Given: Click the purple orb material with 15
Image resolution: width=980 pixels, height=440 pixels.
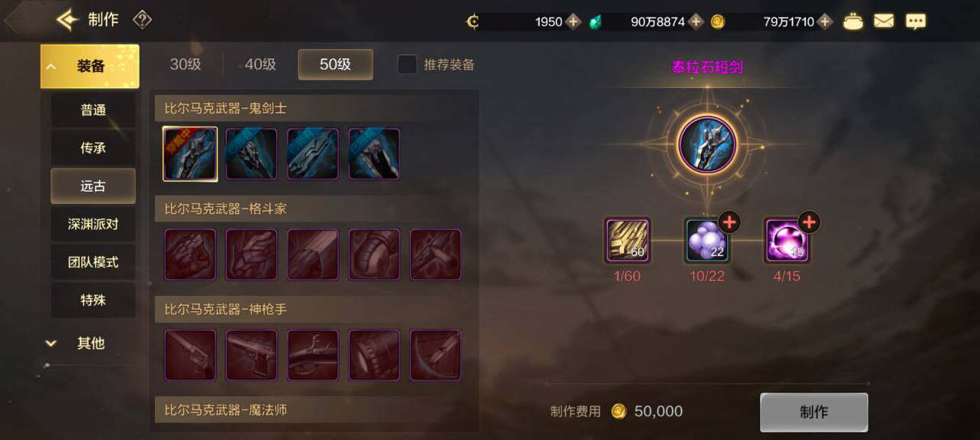Looking at the screenshot, I should click(787, 241).
